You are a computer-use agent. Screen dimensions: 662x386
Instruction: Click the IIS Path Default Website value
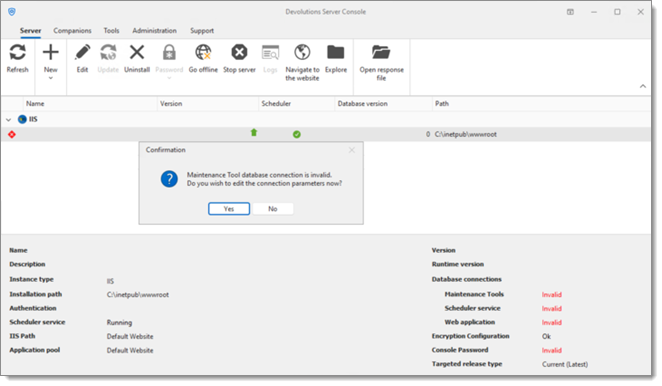[130, 336]
